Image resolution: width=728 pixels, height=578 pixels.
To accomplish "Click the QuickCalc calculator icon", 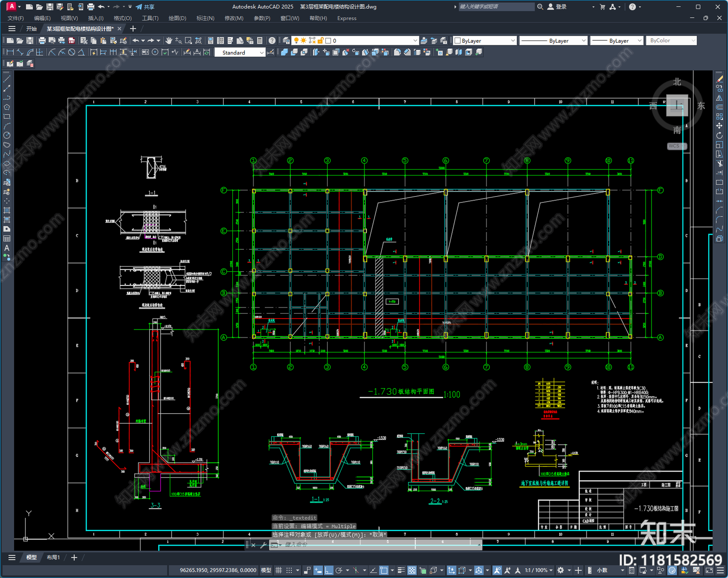I will pyautogui.click(x=261, y=41).
